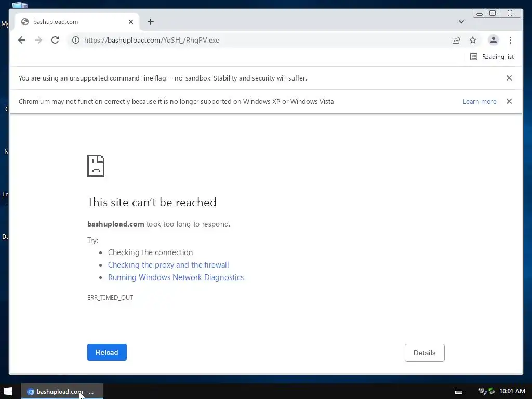Open Chromium three-dot menu
The width and height of the screenshot is (532, 399).
click(510, 40)
